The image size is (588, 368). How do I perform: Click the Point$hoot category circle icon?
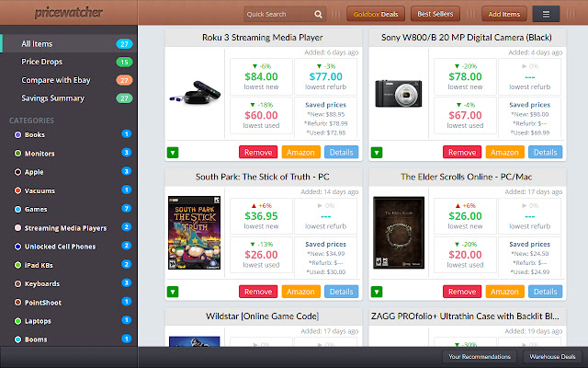(17, 303)
